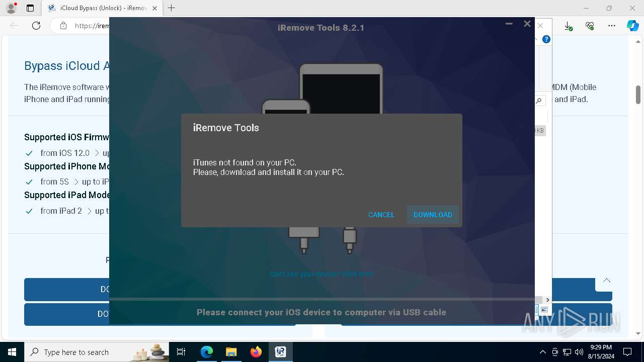Select iRemove Tools taskbar icon
Viewport: 644px width, 362px height.
(281, 352)
